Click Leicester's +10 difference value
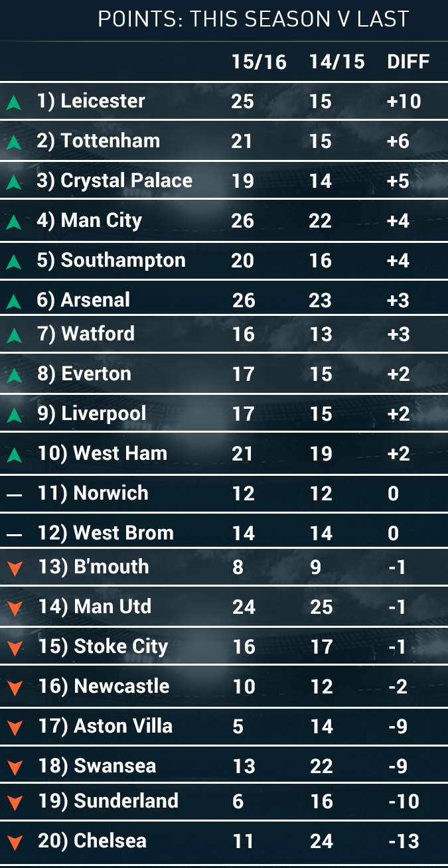The image size is (448, 868). tap(403, 102)
